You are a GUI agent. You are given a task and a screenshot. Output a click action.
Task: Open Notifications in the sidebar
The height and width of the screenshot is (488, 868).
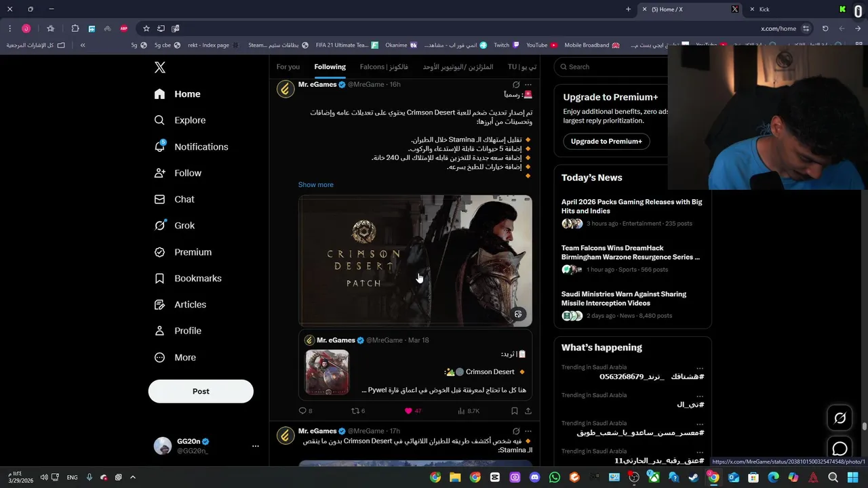point(191,146)
